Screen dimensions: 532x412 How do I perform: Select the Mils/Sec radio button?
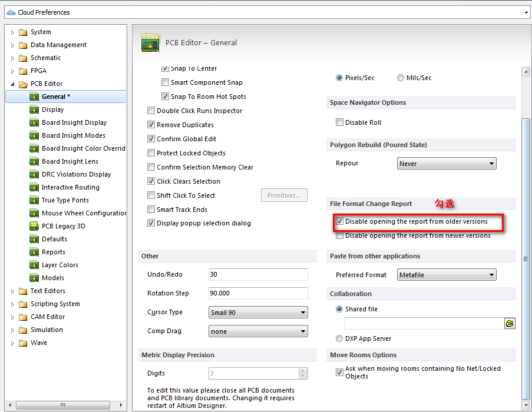(401, 78)
